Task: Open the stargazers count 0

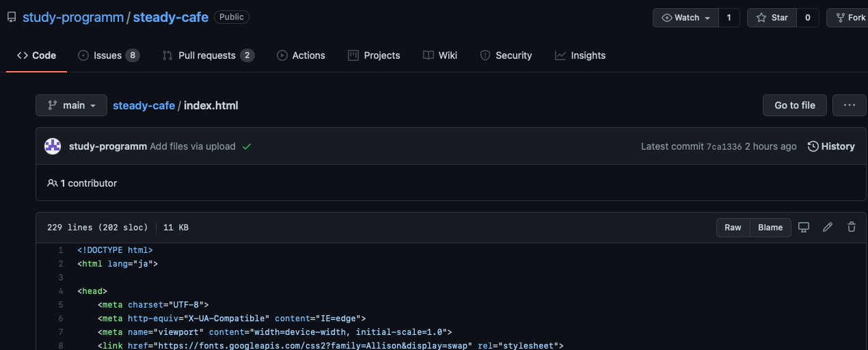Action: click(x=808, y=18)
